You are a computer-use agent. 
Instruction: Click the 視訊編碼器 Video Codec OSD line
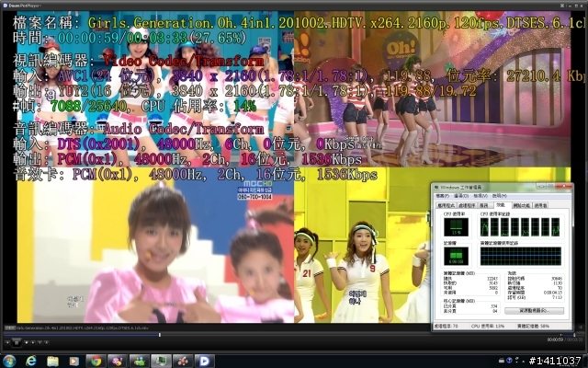(139, 61)
